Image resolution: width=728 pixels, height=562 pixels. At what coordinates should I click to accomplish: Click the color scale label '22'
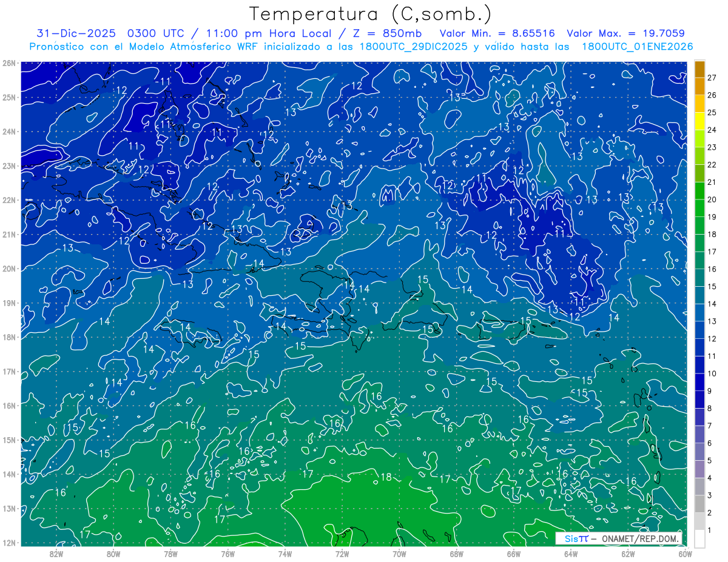[712, 164]
